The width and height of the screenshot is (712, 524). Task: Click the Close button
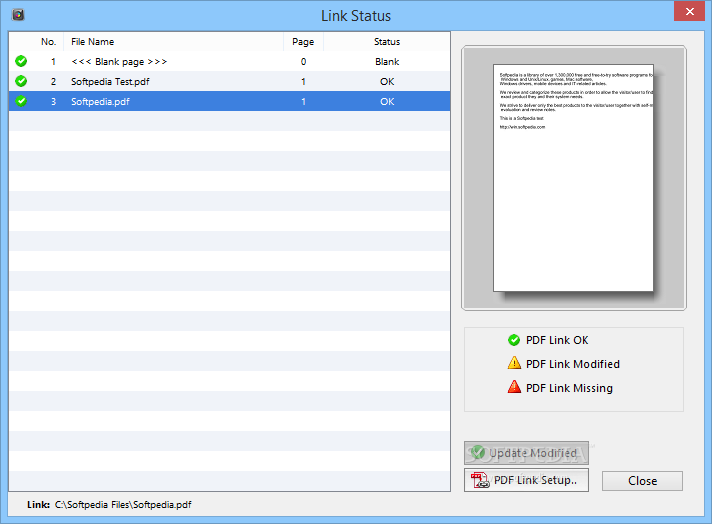coord(642,481)
